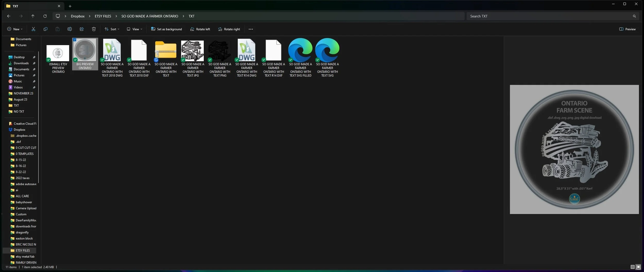The width and height of the screenshot is (644, 272).
Task: Click Rotate left button
Action: 200,29
